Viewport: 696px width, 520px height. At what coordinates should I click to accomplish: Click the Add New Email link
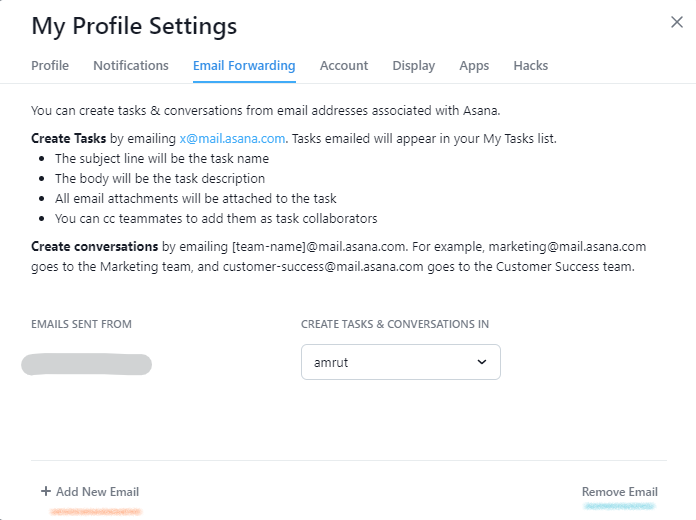click(x=97, y=492)
